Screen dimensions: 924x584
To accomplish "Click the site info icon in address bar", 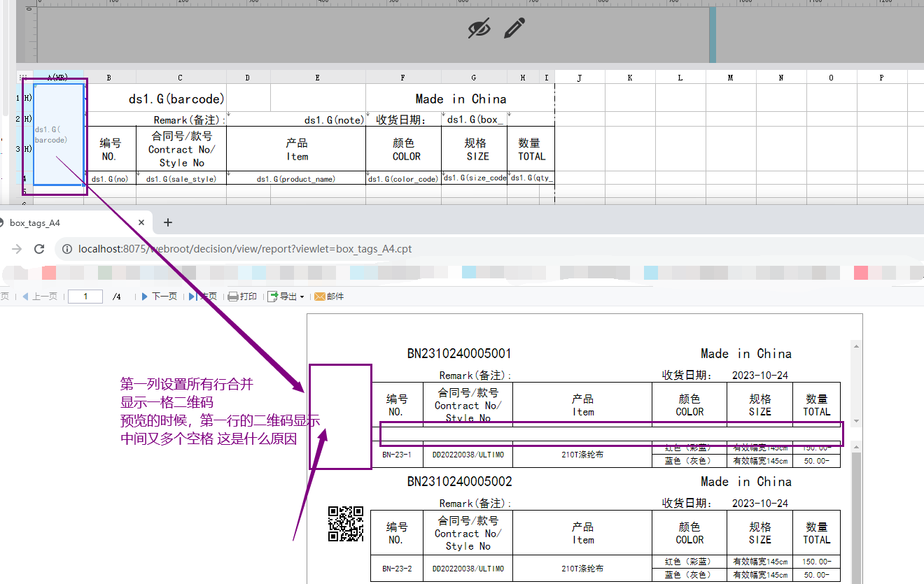I will tap(66, 249).
